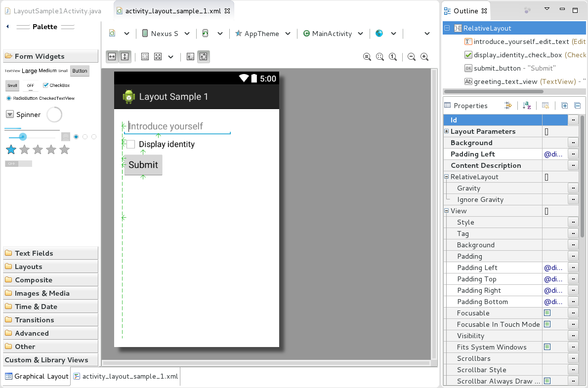Viewport: 588px width, 388px height.
Task: Select greeting_text_view in Outline tree
Action: [525, 81]
